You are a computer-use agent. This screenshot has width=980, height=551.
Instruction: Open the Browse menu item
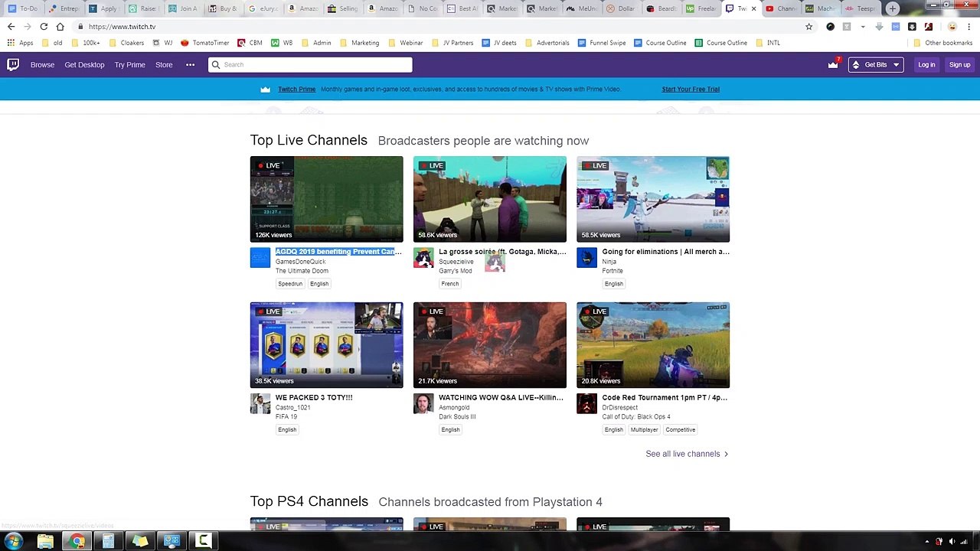tap(42, 64)
